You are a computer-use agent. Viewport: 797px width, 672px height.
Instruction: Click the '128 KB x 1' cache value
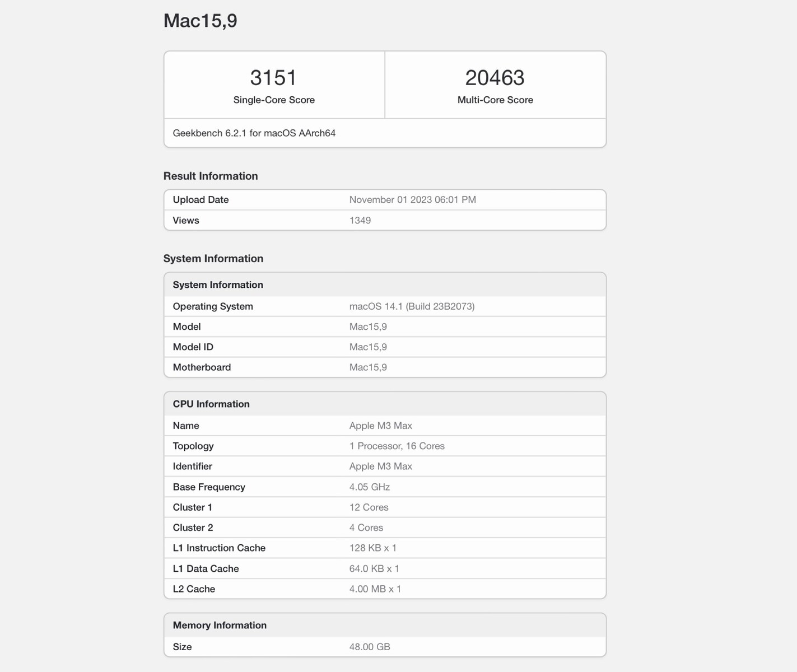[x=373, y=548]
